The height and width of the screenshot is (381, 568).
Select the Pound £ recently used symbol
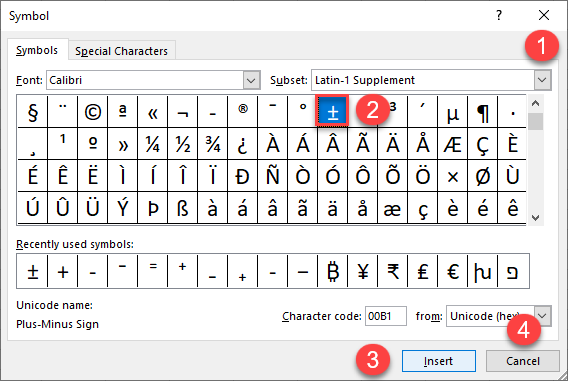(x=423, y=271)
